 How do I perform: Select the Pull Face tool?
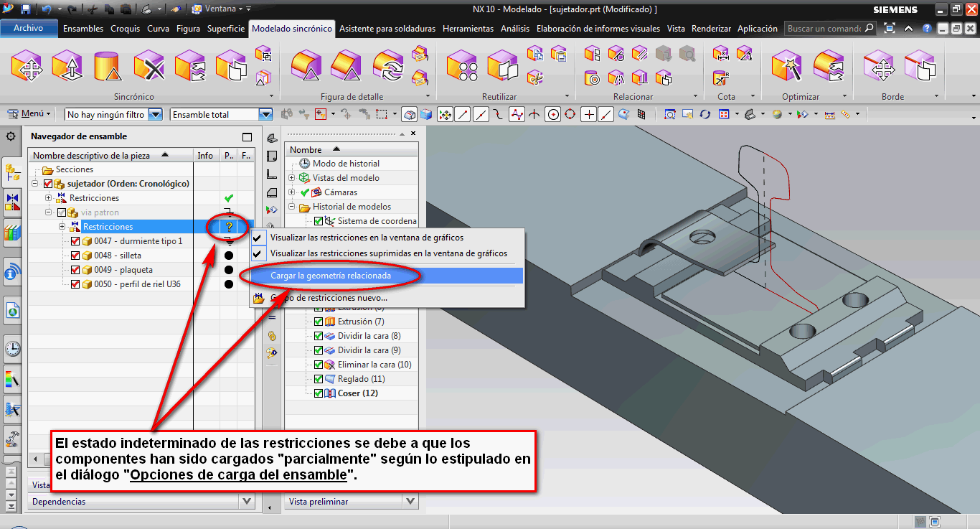point(67,67)
